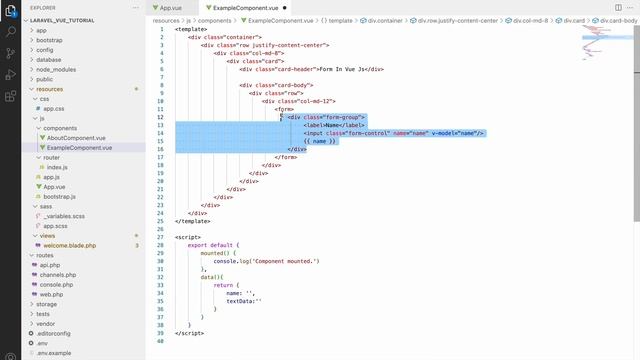The height and width of the screenshot is (360, 640).
Task: Click the minimap code overview
Action: (x=607, y=43)
